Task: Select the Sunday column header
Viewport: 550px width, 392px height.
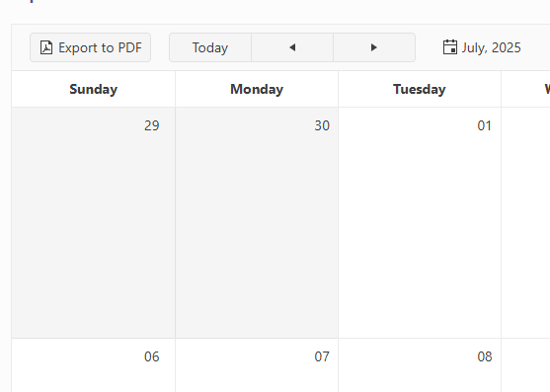Action: [93, 89]
